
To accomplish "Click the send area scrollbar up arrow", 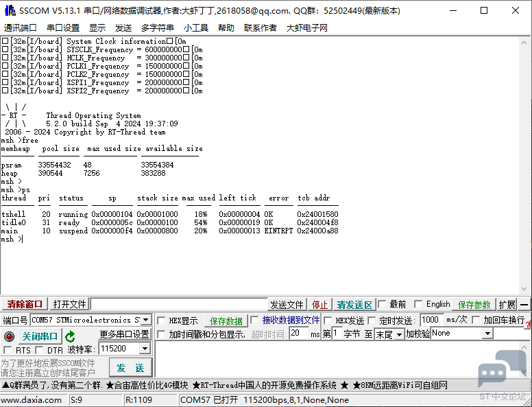I will [524, 347].
